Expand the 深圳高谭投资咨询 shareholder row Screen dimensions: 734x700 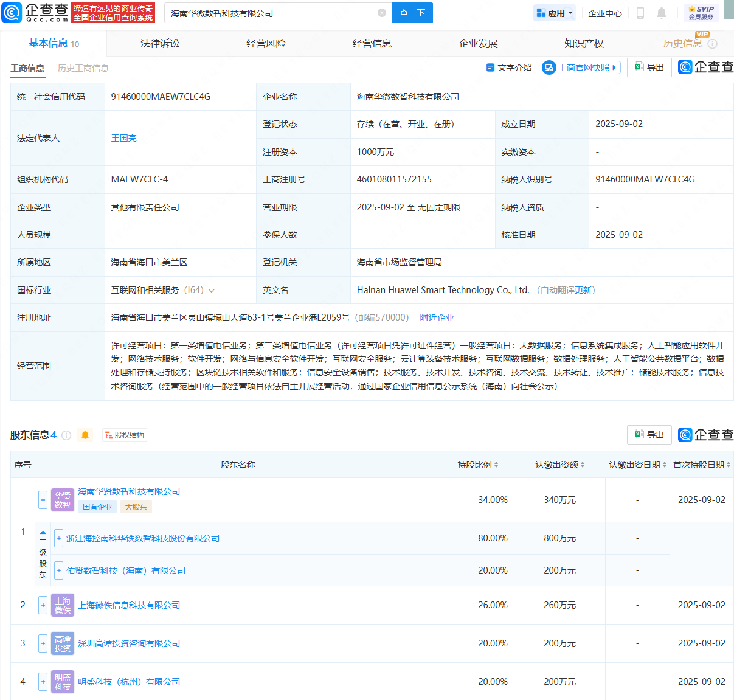(x=43, y=643)
